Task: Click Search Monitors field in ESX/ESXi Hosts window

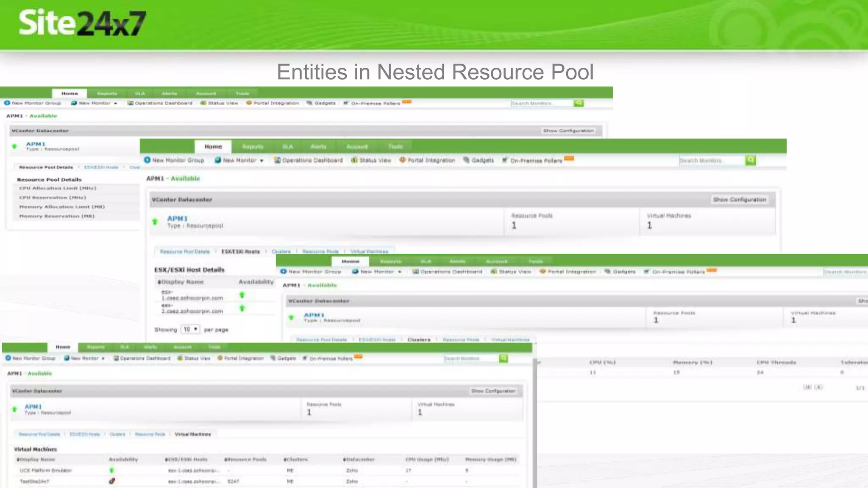Action: pos(712,161)
